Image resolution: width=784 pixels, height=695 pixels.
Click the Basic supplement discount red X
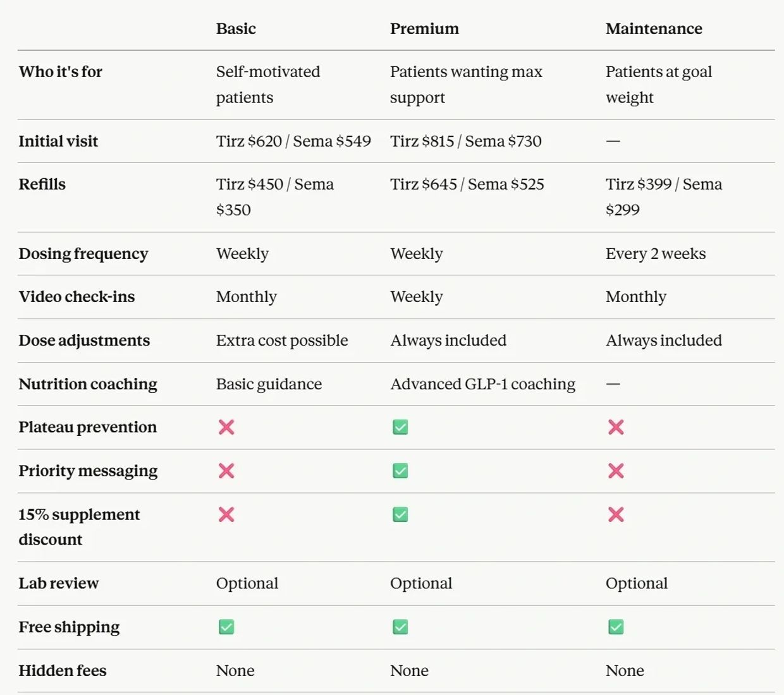(x=226, y=514)
